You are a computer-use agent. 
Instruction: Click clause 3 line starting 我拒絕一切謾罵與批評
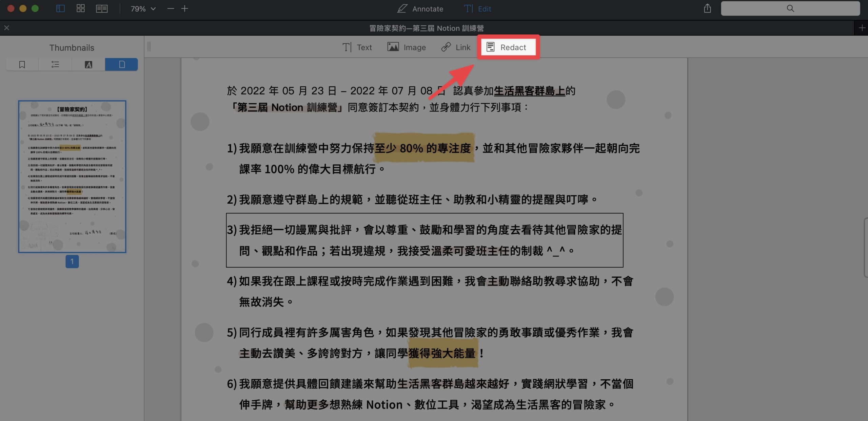[x=425, y=230]
